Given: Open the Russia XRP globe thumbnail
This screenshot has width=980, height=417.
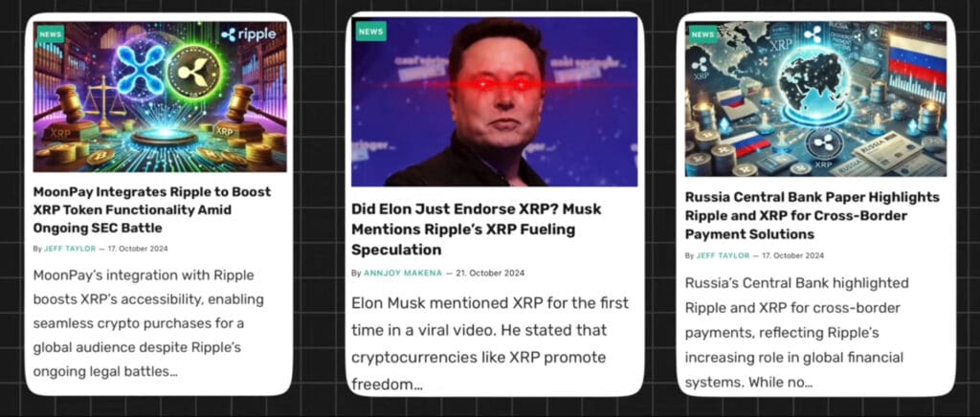Looking at the screenshot, I should pos(815,99).
